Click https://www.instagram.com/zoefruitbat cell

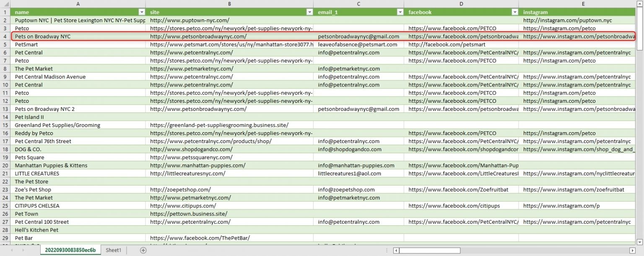(x=578, y=190)
